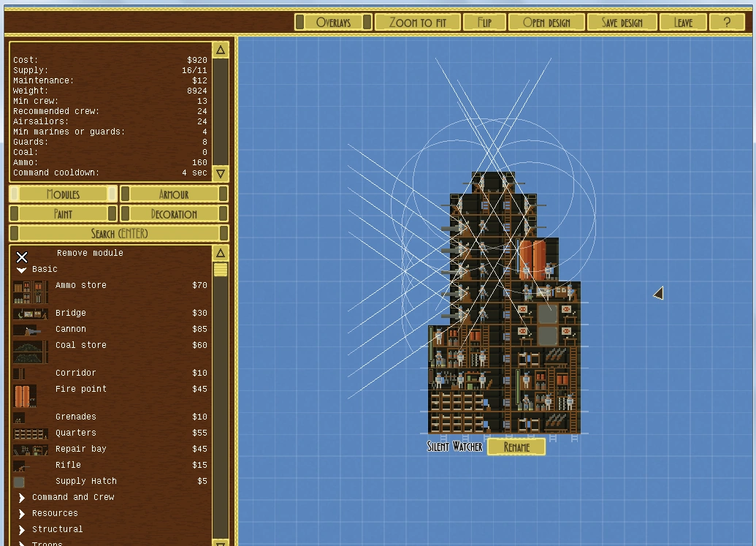The width and height of the screenshot is (756, 546).
Task: Expand the Troops category
Action: [x=22, y=544]
